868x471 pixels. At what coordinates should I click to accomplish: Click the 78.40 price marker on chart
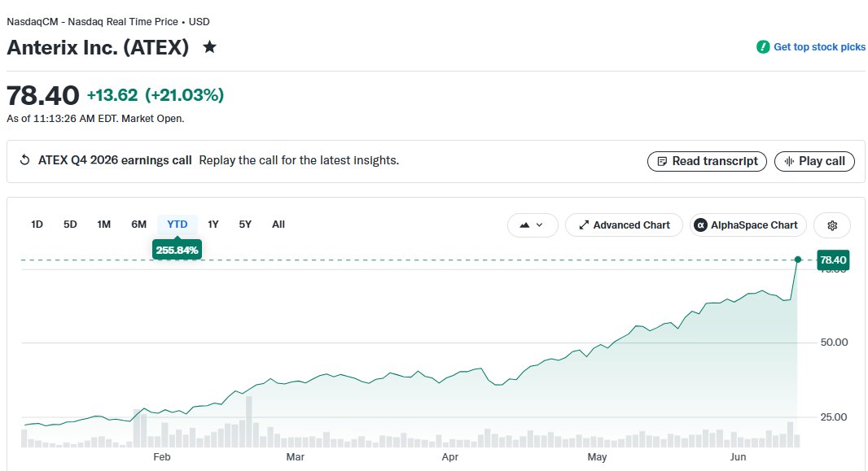(x=832, y=259)
